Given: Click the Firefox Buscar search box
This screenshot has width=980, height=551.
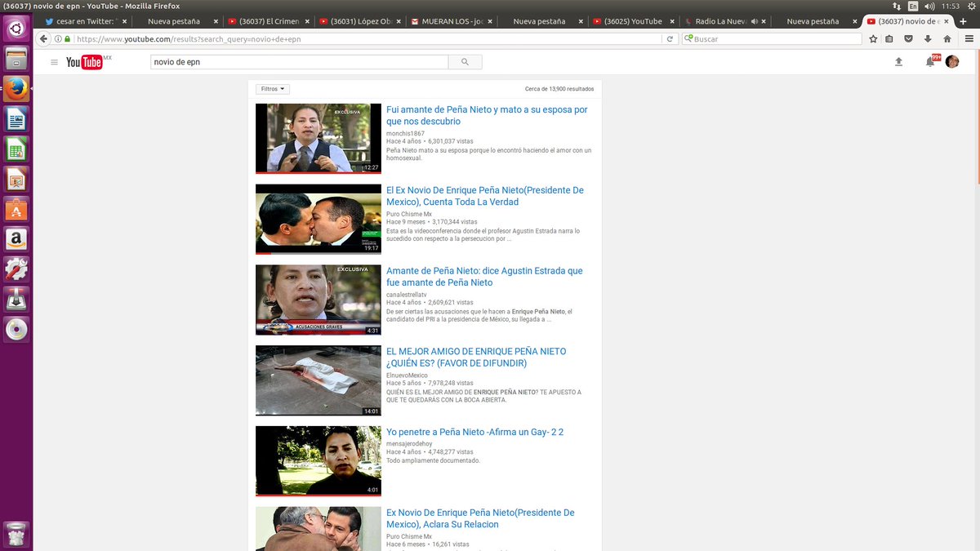Looking at the screenshot, I should (773, 38).
